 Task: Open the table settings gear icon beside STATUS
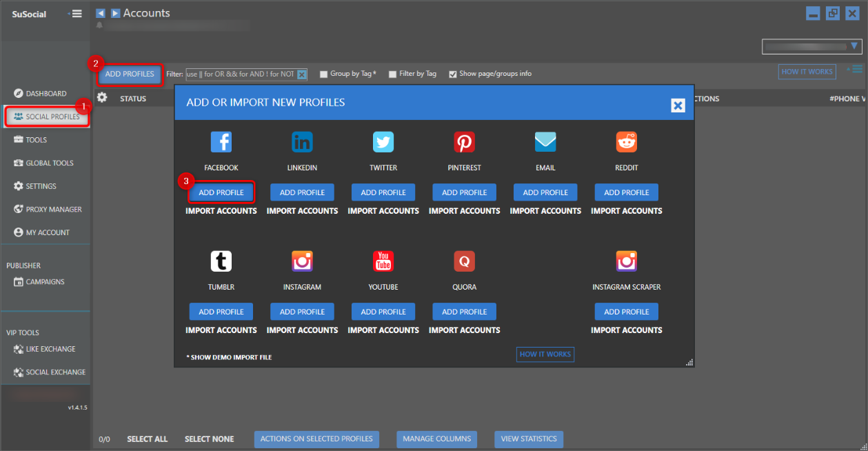click(102, 98)
